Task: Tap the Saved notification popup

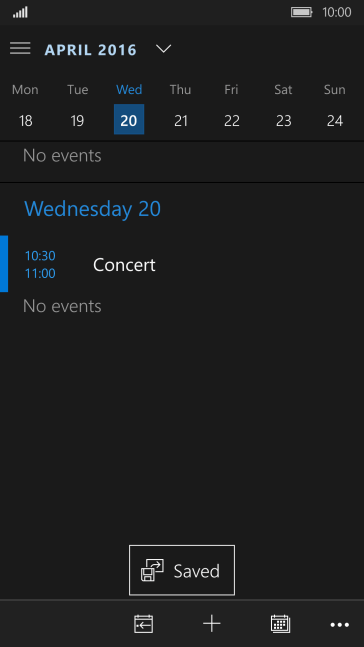Action: 182,570
